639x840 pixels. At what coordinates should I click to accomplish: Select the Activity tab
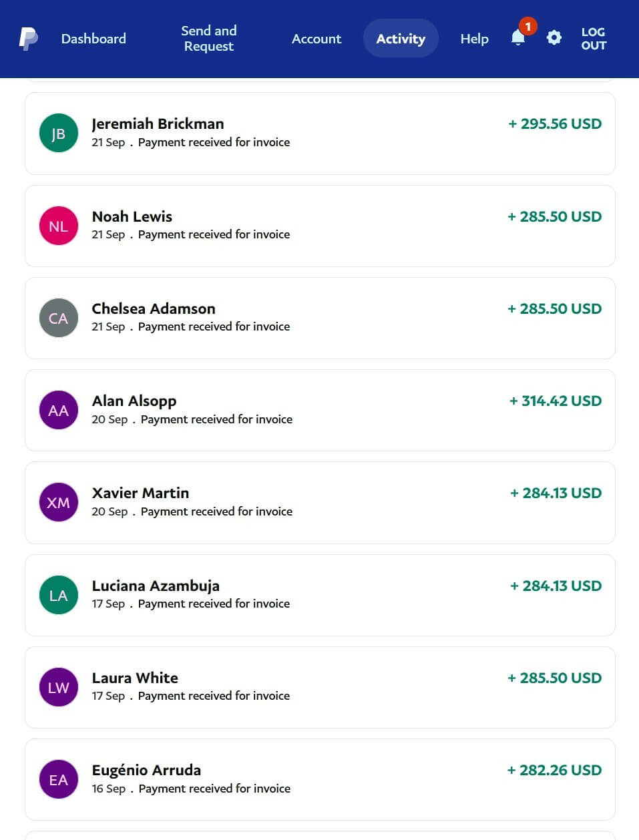coord(401,39)
